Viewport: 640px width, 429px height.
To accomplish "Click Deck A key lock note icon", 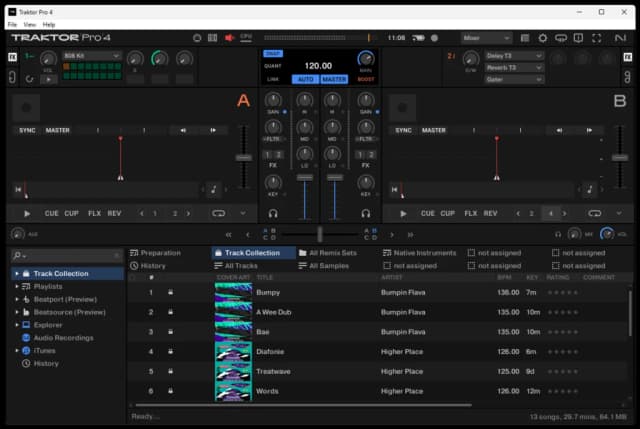I will [213, 189].
